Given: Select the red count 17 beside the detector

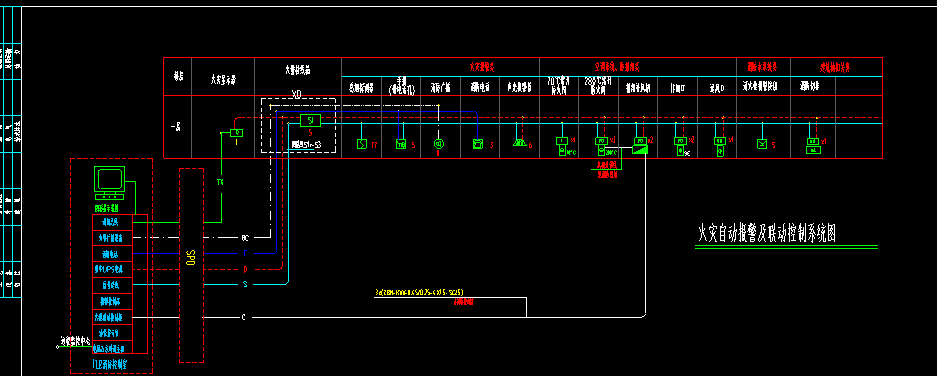Looking at the screenshot, I should point(374,145).
